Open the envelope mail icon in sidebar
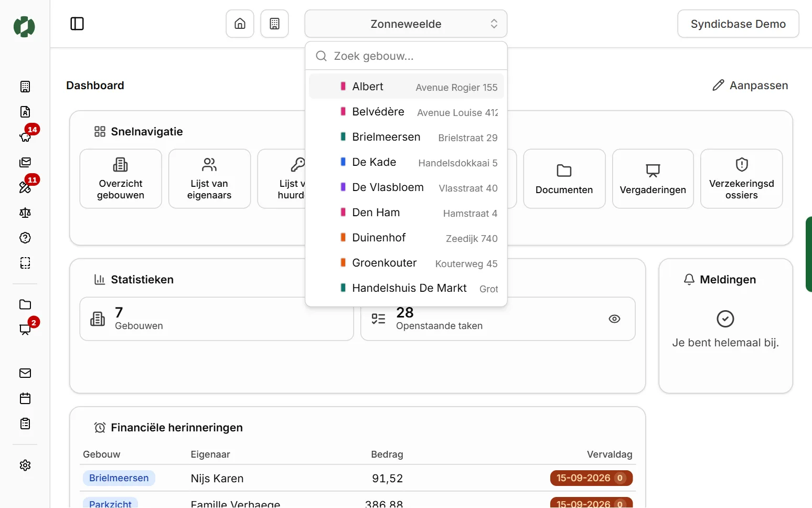Screen dimensions: 812x508 click(x=25, y=373)
